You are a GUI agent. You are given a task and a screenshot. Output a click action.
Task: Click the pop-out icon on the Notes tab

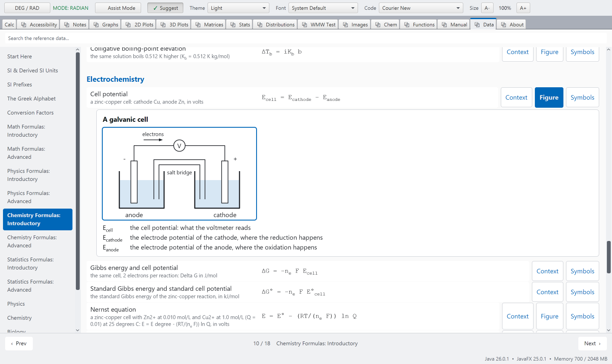(x=67, y=25)
